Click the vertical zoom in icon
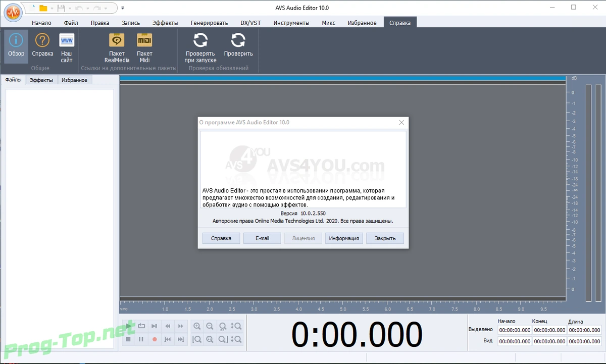 (x=236, y=326)
